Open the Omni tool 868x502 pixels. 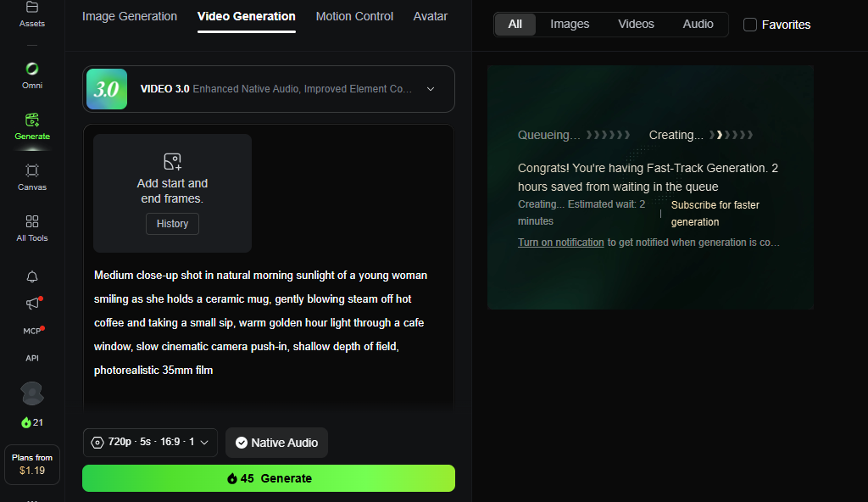pyautogui.click(x=32, y=75)
